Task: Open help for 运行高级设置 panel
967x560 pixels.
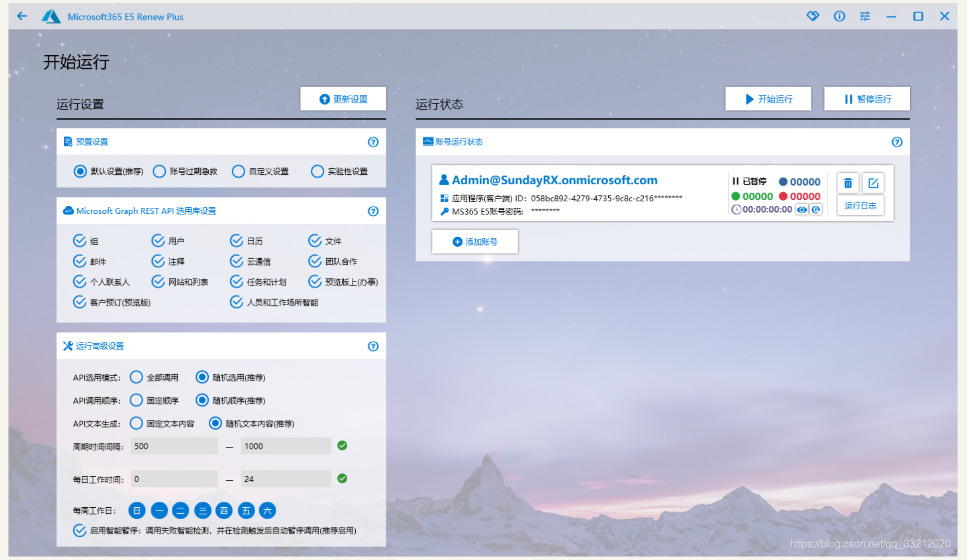Action: click(x=373, y=346)
